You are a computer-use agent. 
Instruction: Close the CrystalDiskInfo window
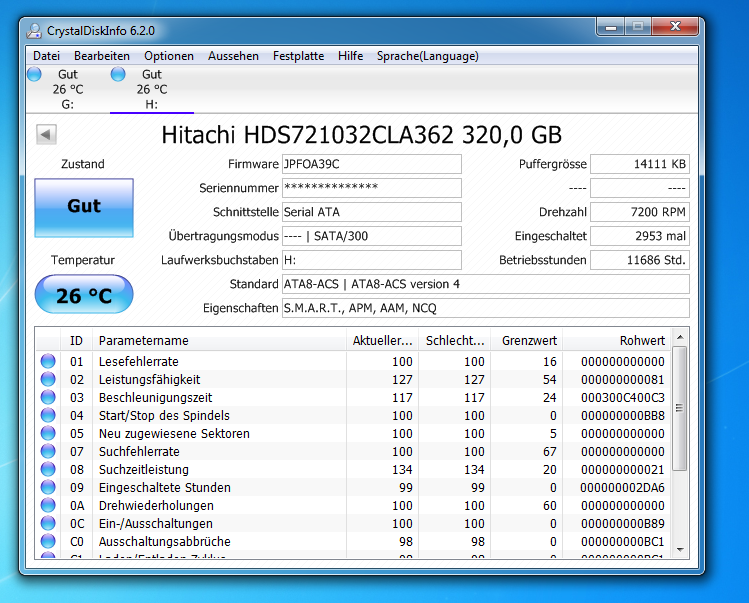tap(675, 27)
